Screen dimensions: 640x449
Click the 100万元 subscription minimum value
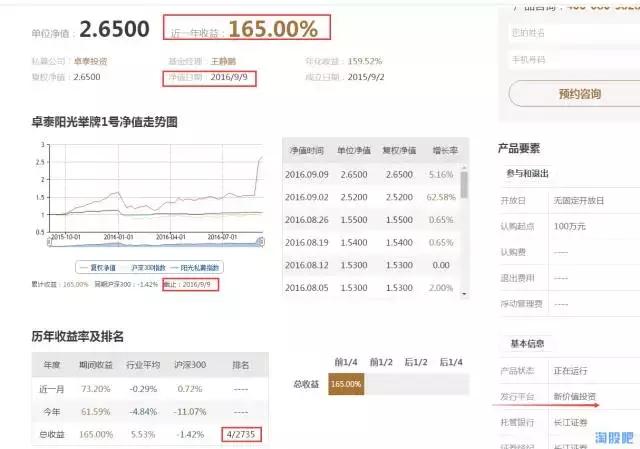tap(569, 227)
